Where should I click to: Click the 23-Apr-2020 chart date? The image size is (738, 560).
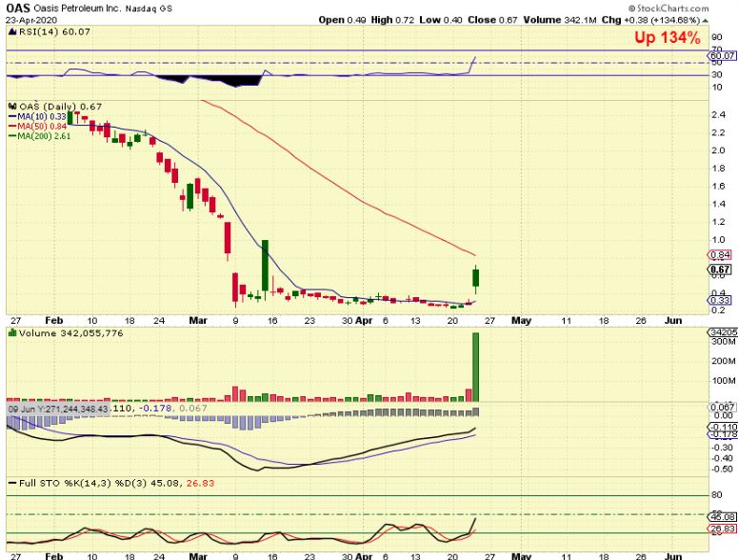(x=31, y=20)
